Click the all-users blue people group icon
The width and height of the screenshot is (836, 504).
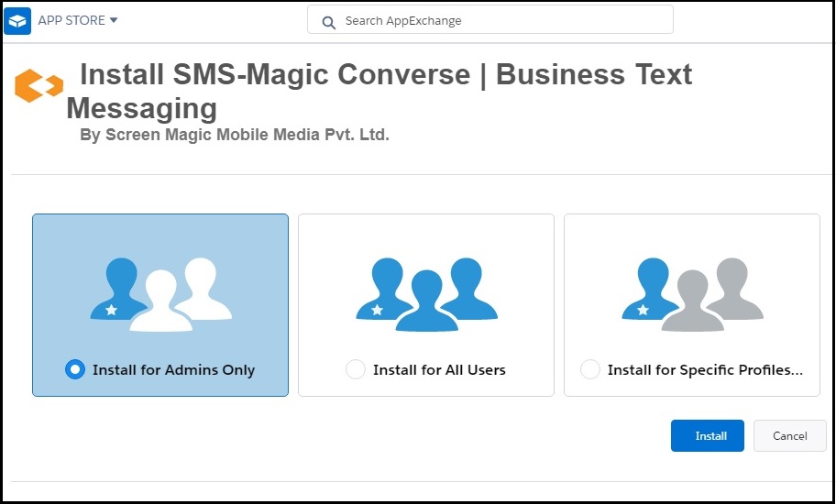[426, 294]
